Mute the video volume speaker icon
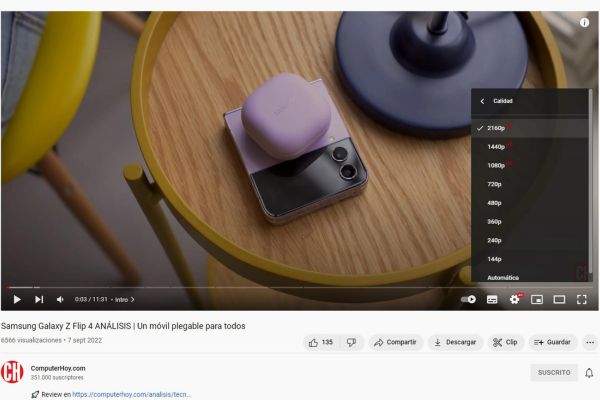This screenshot has height=400, width=600. tap(60, 299)
